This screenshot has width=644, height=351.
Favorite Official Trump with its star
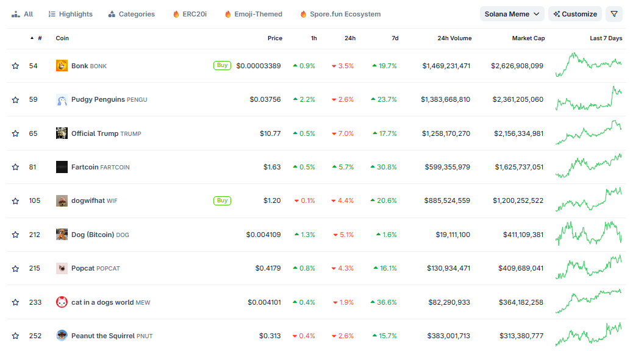15,133
